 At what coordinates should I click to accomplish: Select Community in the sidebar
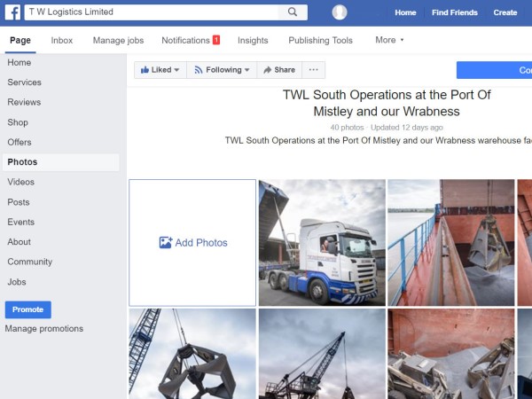(30, 262)
